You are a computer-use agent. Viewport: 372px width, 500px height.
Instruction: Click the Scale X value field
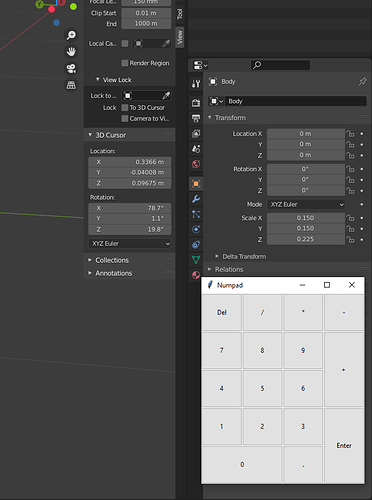pyautogui.click(x=306, y=218)
